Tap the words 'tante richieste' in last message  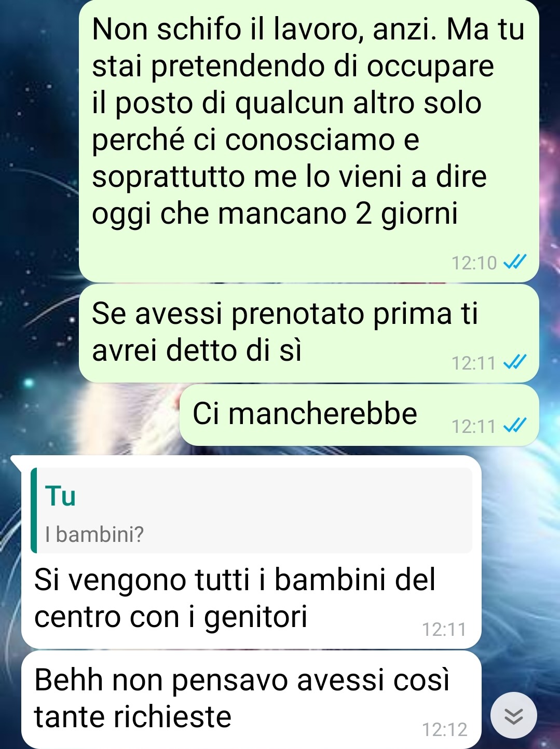(133, 717)
